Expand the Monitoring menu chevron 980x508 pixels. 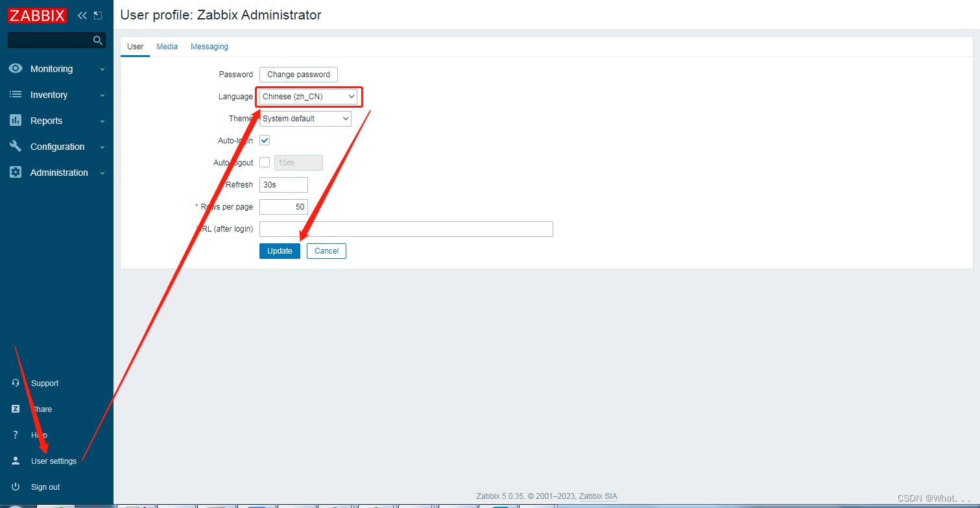102,69
